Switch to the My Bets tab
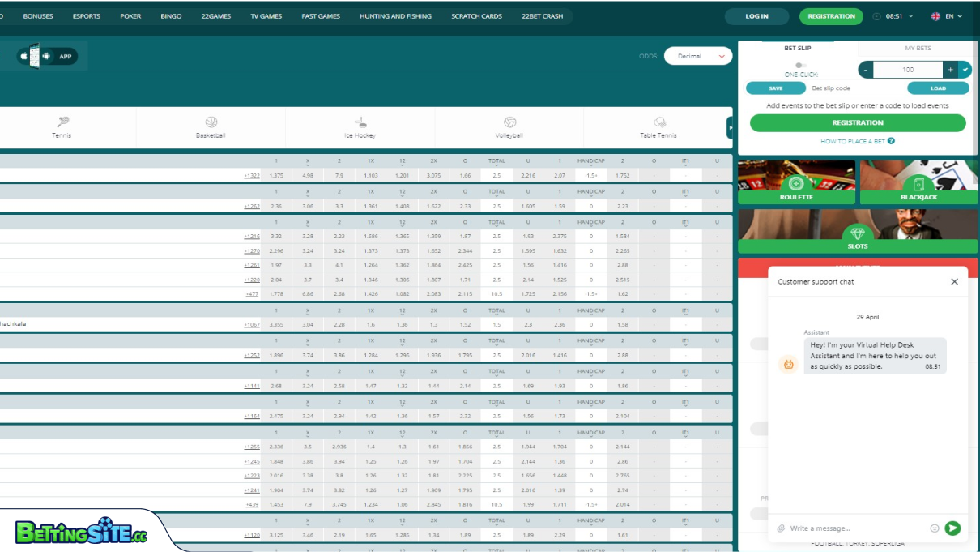Image resolution: width=980 pixels, height=552 pixels. click(918, 48)
